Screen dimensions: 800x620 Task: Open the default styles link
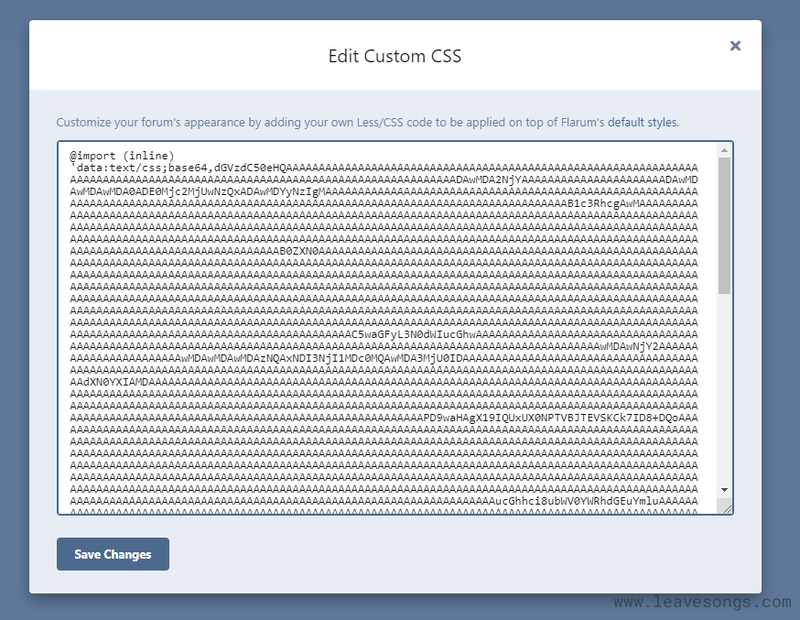click(642, 122)
